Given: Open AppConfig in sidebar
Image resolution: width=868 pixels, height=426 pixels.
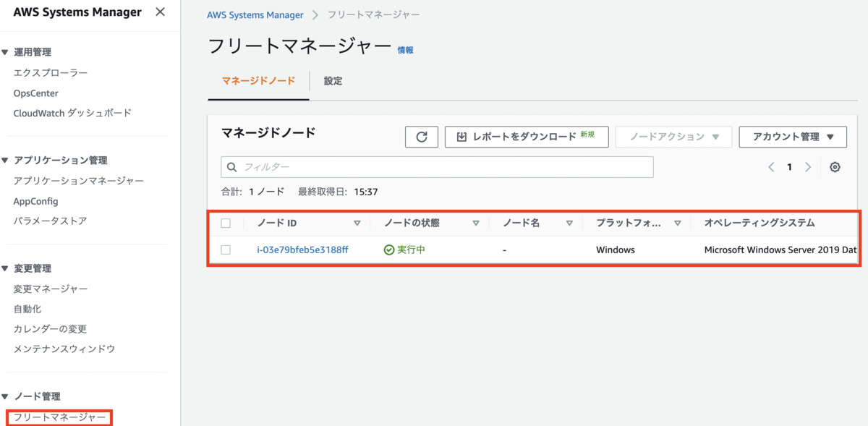Looking at the screenshot, I should coord(35,201).
